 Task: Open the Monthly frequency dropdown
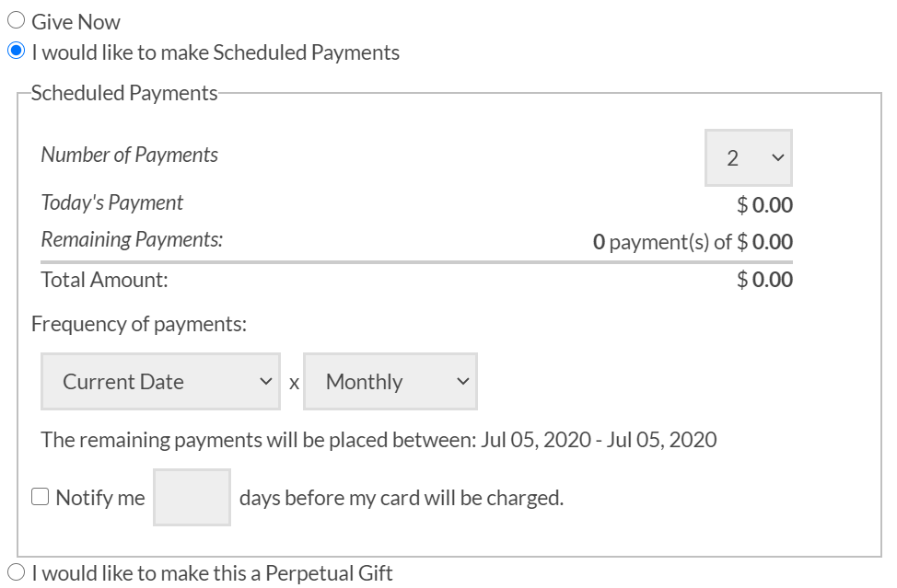[390, 381]
